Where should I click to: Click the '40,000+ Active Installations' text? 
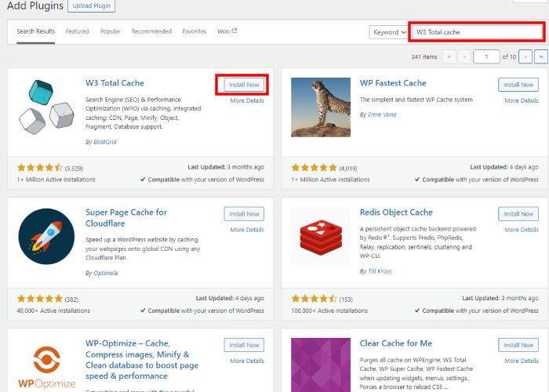pos(53,310)
